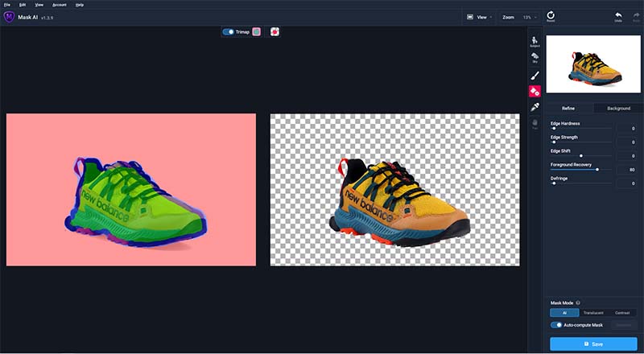The height and width of the screenshot is (354, 644).
Task: Click the red overlay icon beside Trimap
Action: pyautogui.click(x=275, y=31)
